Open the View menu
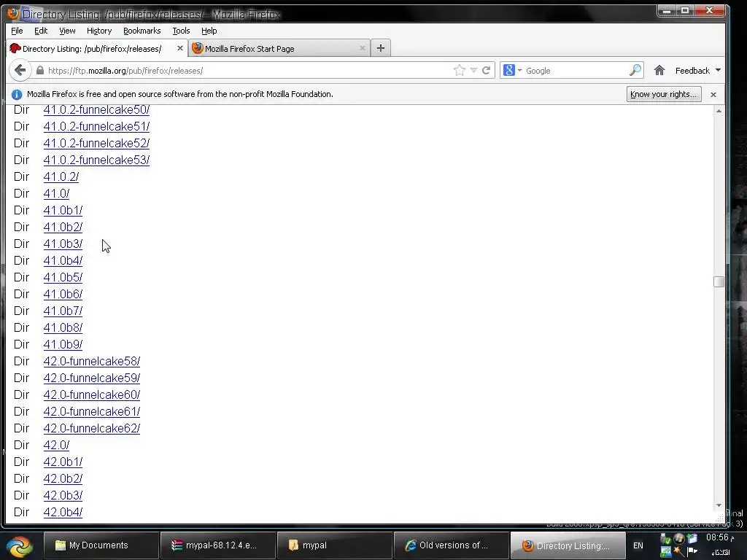Image resolution: width=747 pixels, height=560 pixels. point(67,31)
